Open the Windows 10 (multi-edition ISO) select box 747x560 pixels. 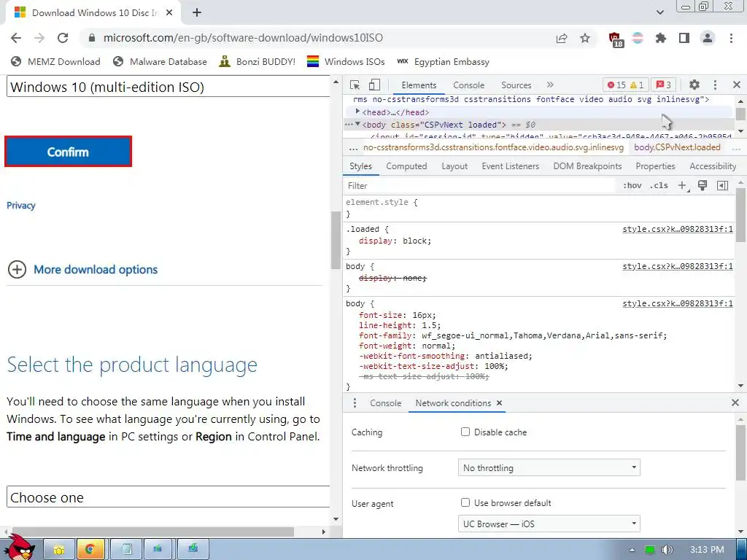[169, 87]
